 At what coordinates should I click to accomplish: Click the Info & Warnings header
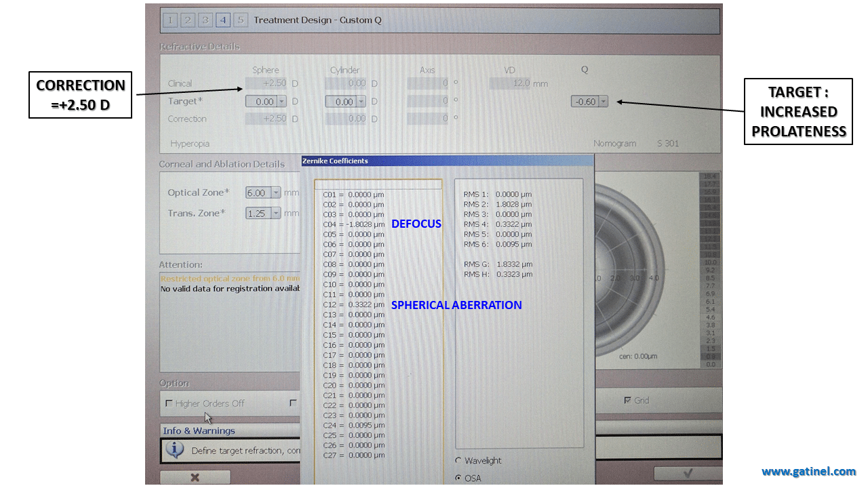tap(199, 430)
